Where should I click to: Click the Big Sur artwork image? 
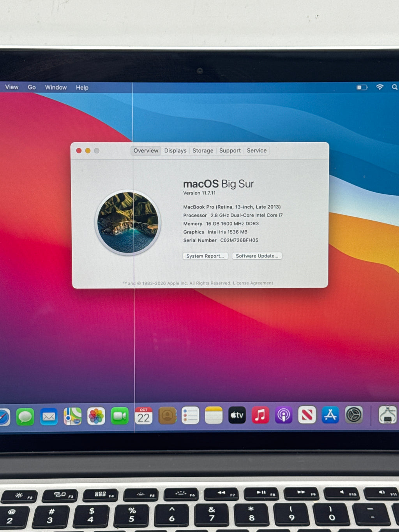click(x=128, y=222)
